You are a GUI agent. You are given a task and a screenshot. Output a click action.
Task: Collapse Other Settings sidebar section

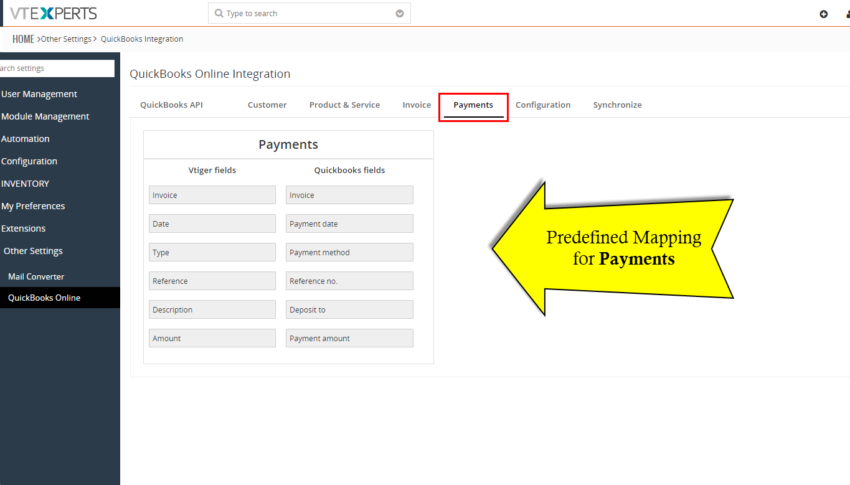point(33,251)
